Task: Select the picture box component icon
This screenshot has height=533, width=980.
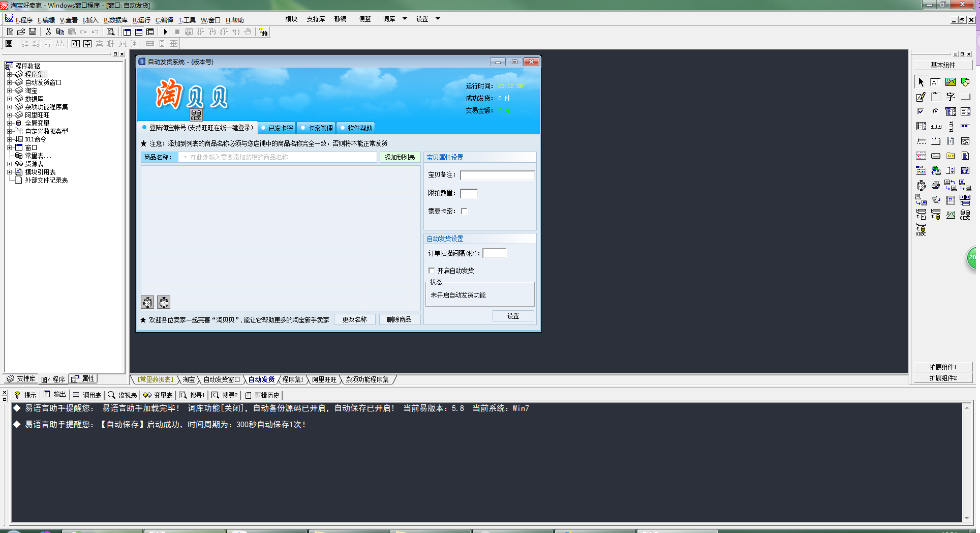Action: tap(951, 82)
